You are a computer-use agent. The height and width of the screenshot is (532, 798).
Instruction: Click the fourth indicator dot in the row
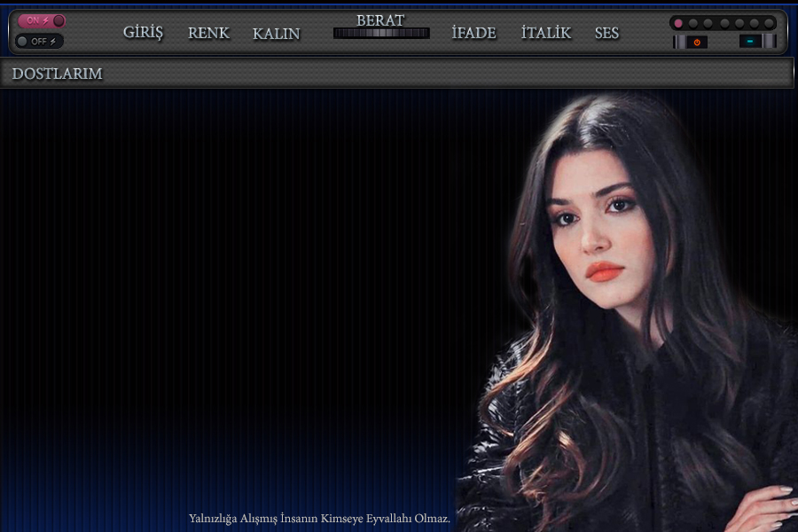pos(724,23)
